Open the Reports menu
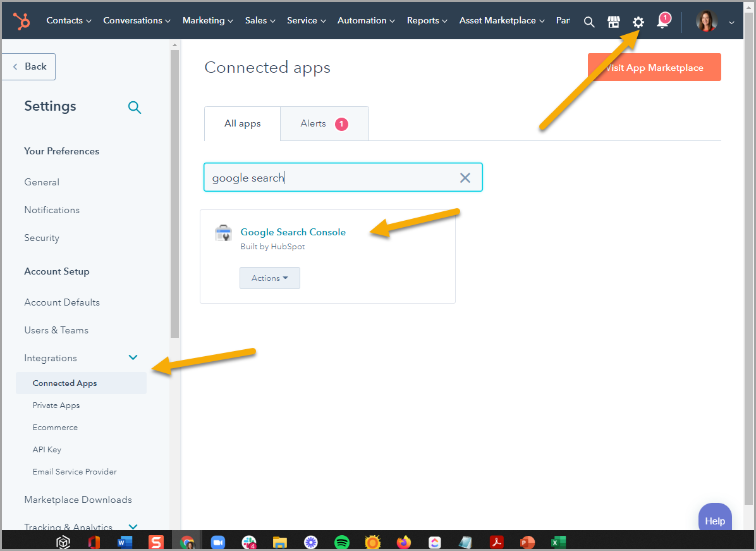The image size is (756, 551). tap(427, 21)
